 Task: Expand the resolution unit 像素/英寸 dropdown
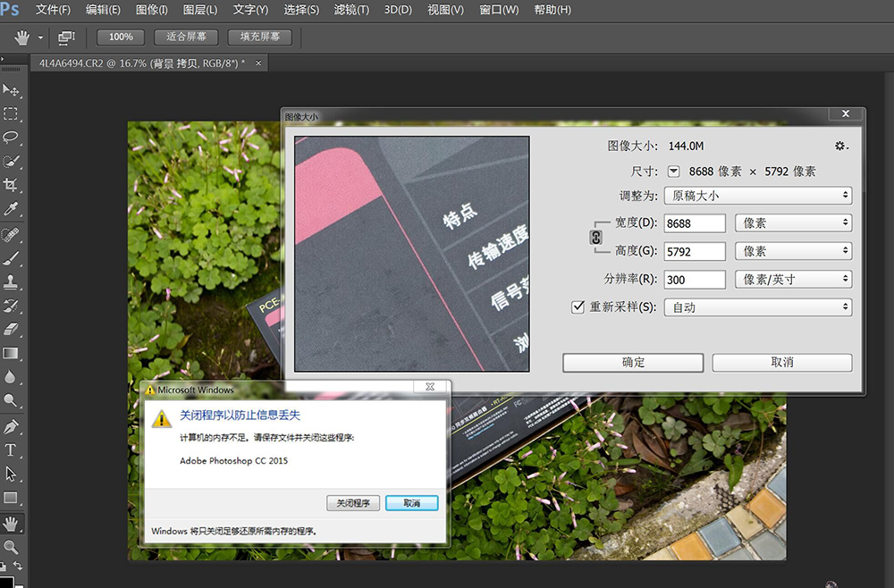(793, 280)
